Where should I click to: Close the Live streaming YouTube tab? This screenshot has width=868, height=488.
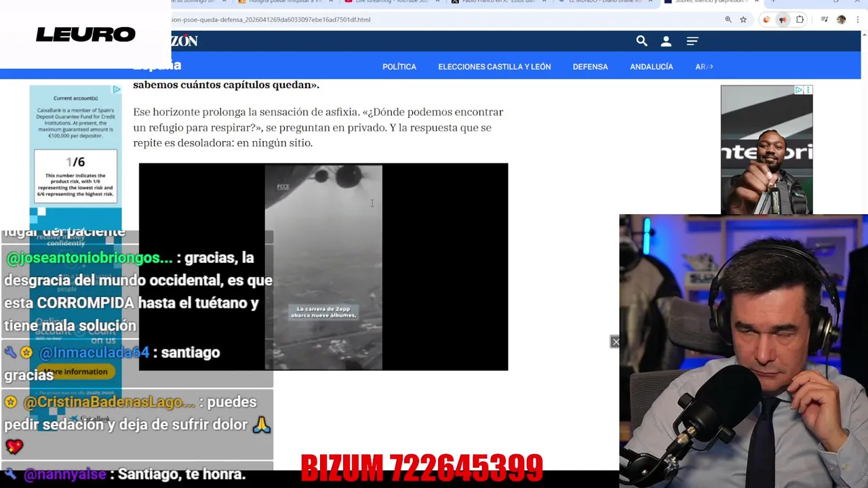437,2
